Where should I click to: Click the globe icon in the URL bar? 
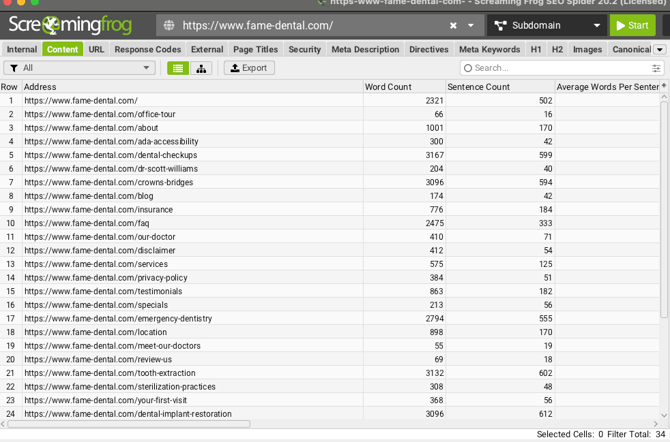[x=169, y=25]
